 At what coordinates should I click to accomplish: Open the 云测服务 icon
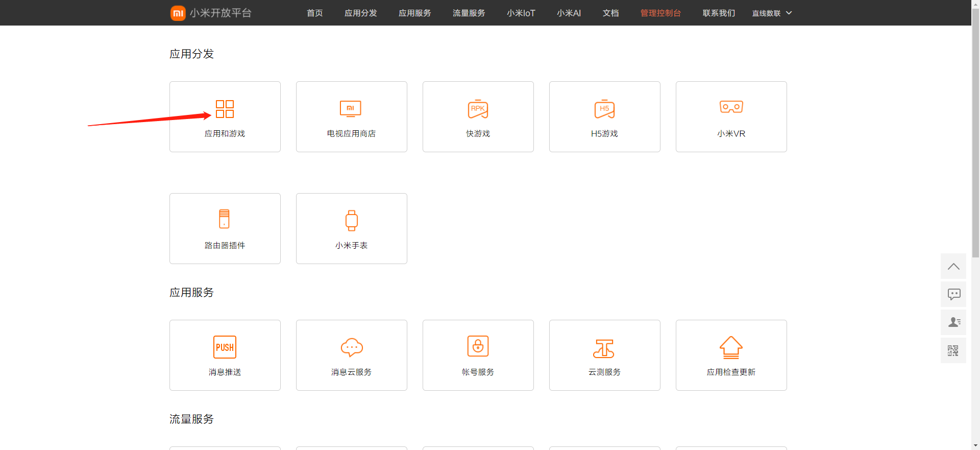click(604, 348)
